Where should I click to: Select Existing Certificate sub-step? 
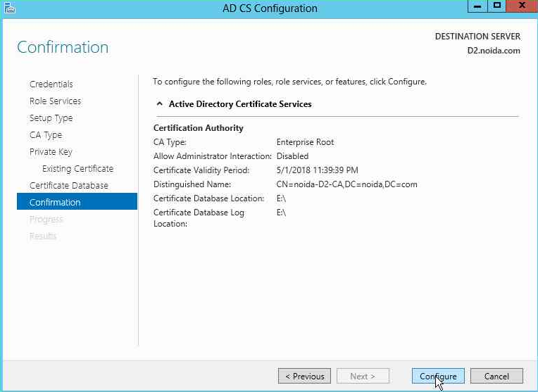tap(78, 168)
